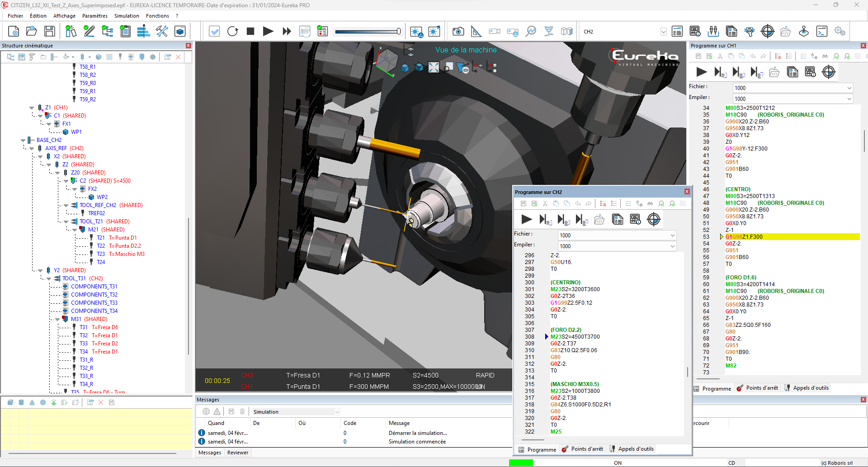
Task: Open a project via folder icon
Action: 32,31
